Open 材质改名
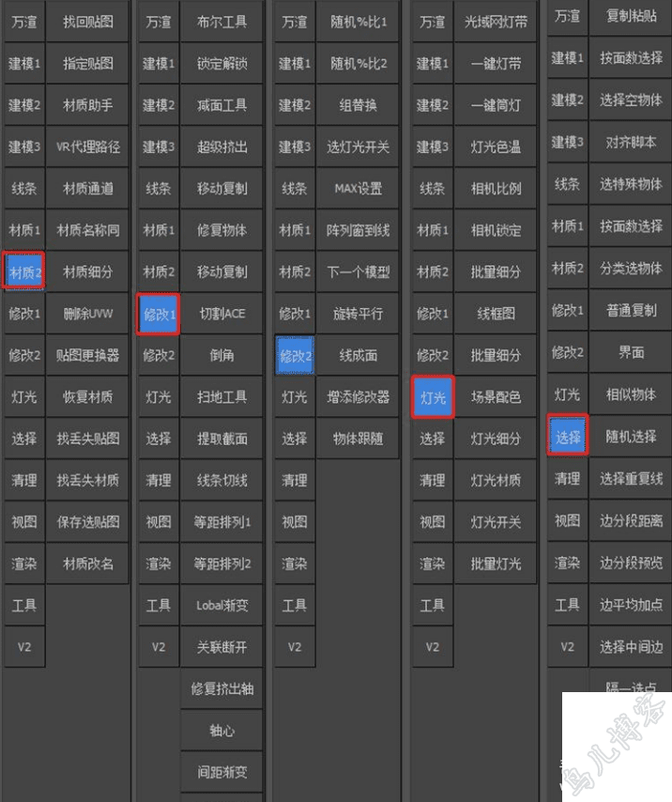Viewport: 672px width, 802px height. click(x=87, y=563)
